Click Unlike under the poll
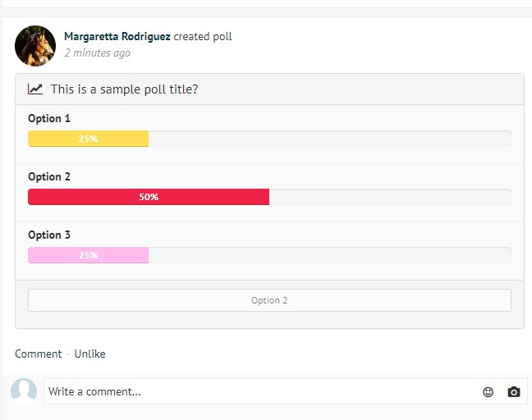This screenshot has width=532, height=420. pyautogui.click(x=90, y=354)
